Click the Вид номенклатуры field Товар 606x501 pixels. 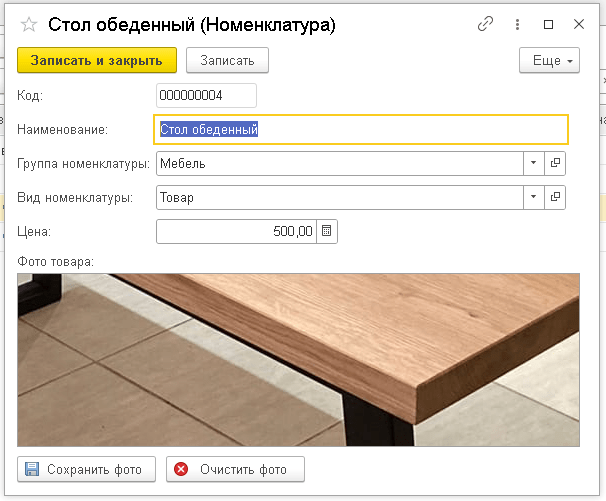pos(340,198)
